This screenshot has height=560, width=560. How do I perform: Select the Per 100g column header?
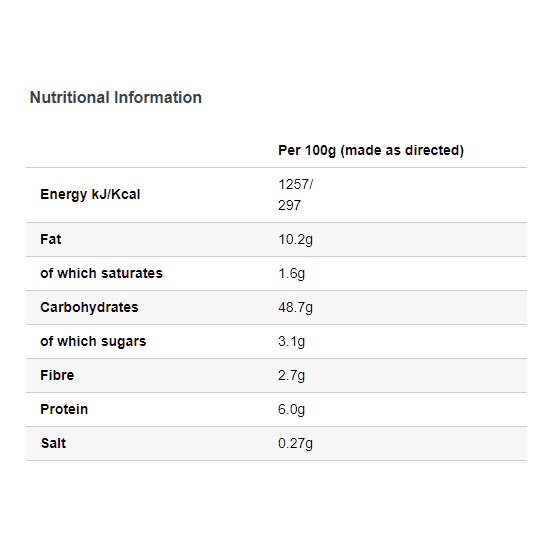[x=371, y=150]
